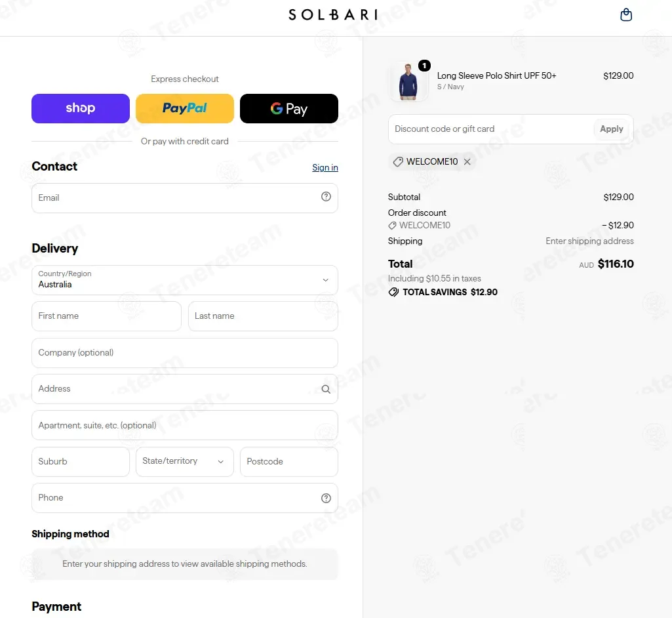The width and height of the screenshot is (672, 618).
Task: Click the SOLBARI logo
Action: 333,14
